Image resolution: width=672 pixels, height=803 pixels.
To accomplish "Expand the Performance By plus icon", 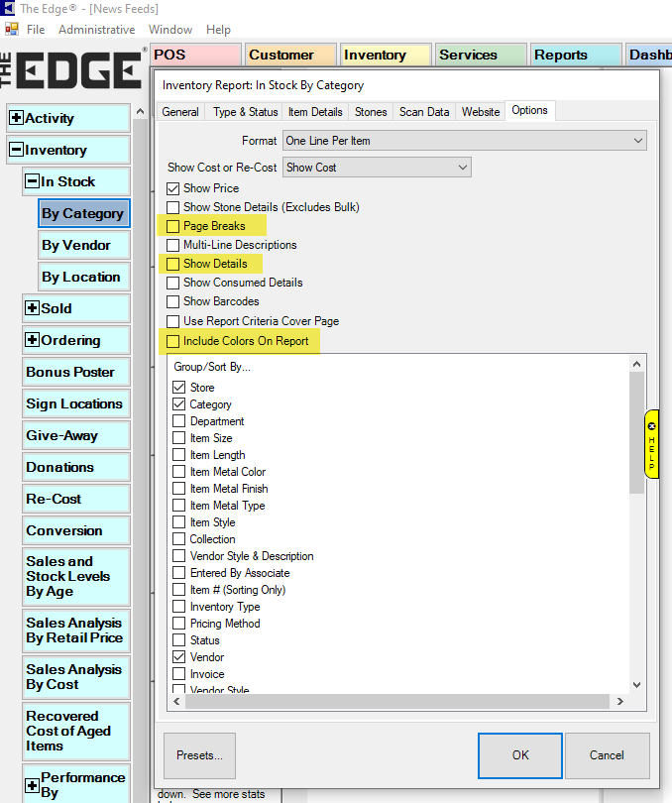I will point(32,785).
